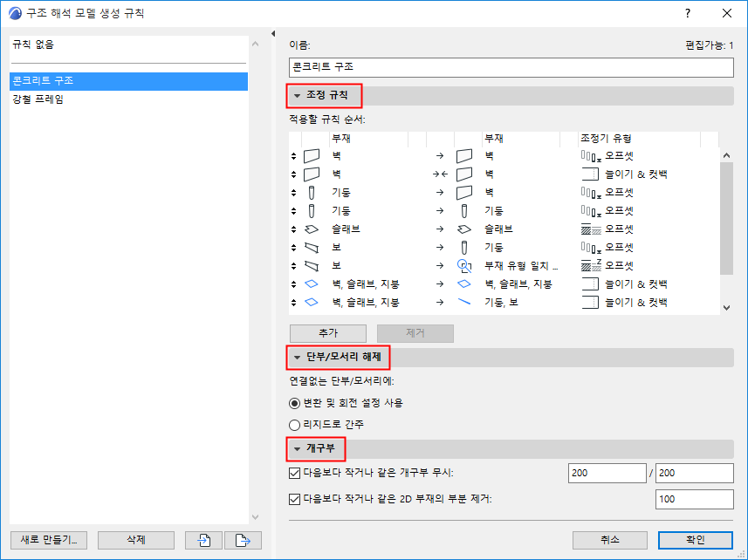Click 기둥, 보 cell text
Viewport: 748px width, 560px height.
501,302
